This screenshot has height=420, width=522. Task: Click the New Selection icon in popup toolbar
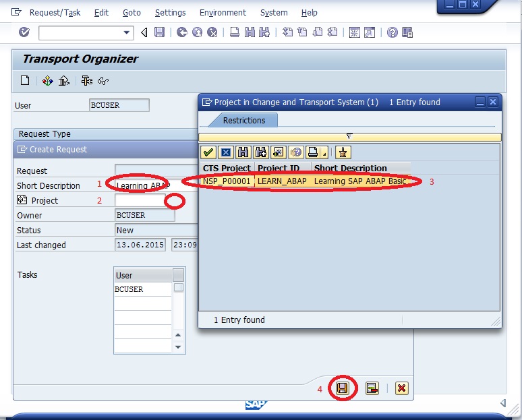tap(278, 152)
